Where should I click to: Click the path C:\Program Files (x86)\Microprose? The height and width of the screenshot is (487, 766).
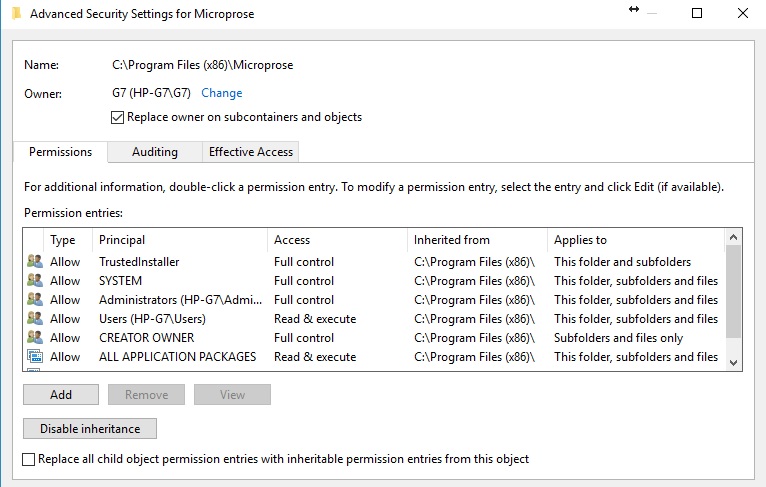point(203,65)
